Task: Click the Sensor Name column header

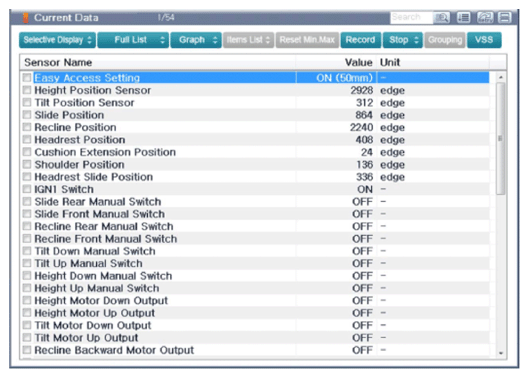Action: pos(158,62)
